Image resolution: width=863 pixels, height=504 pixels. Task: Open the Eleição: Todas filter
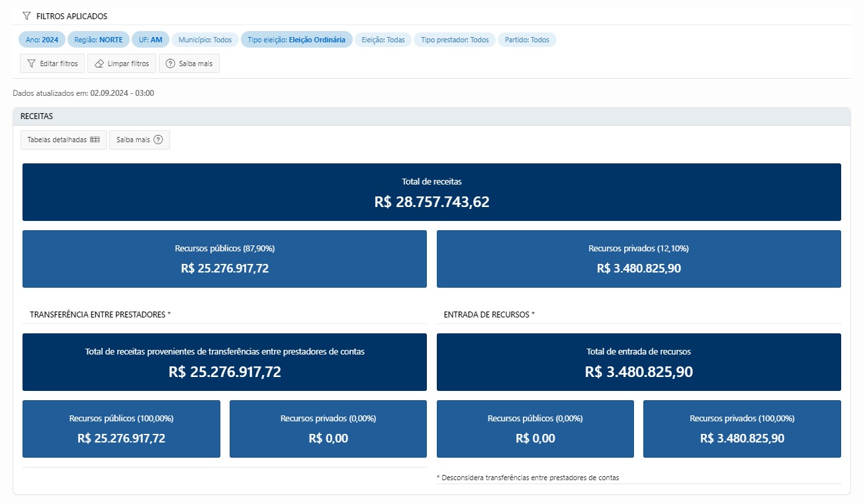[383, 40]
